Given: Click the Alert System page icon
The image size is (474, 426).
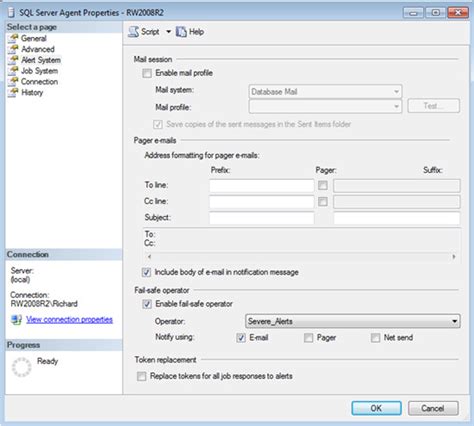Looking at the screenshot, I should 13,60.
